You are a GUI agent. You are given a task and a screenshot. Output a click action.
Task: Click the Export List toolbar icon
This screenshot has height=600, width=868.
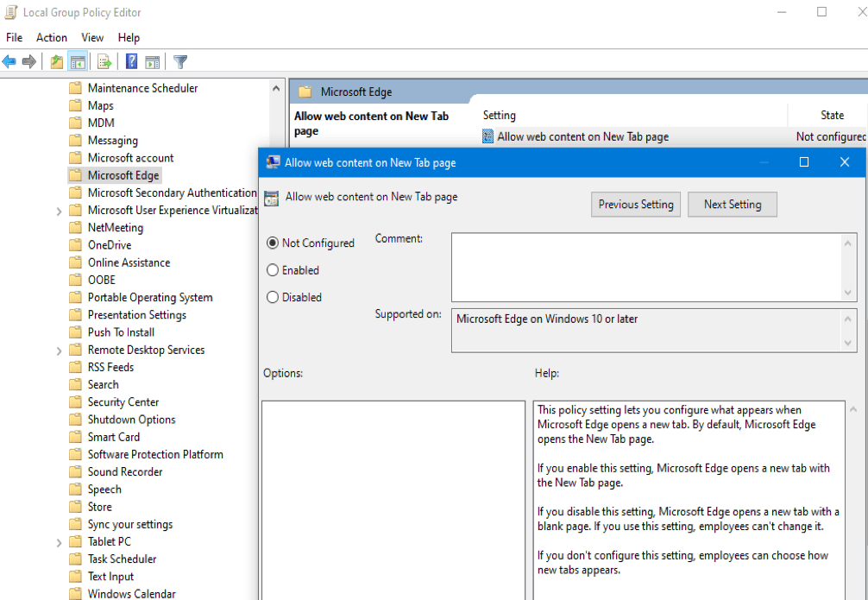pos(104,61)
